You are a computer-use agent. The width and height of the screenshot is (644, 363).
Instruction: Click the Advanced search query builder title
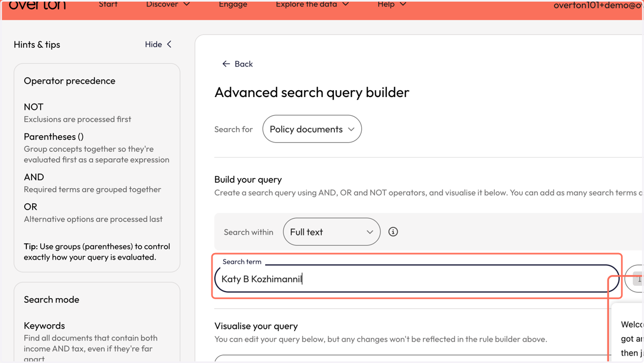coord(312,92)
